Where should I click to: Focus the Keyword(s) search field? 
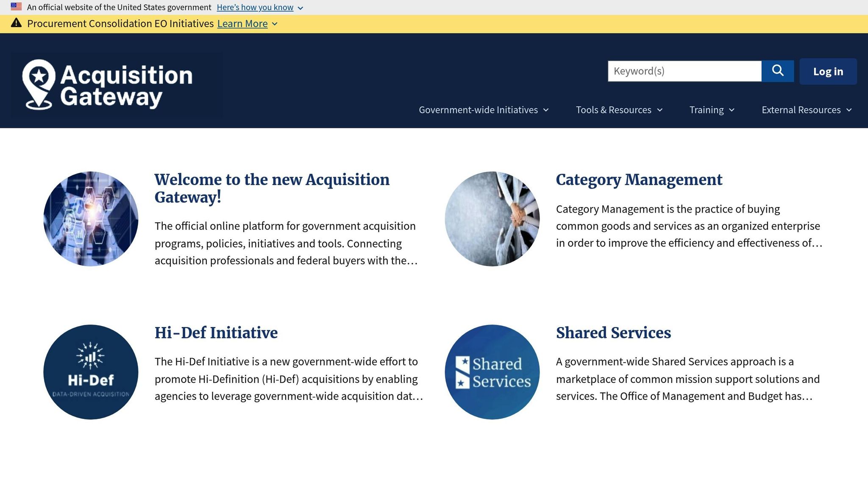684,71
